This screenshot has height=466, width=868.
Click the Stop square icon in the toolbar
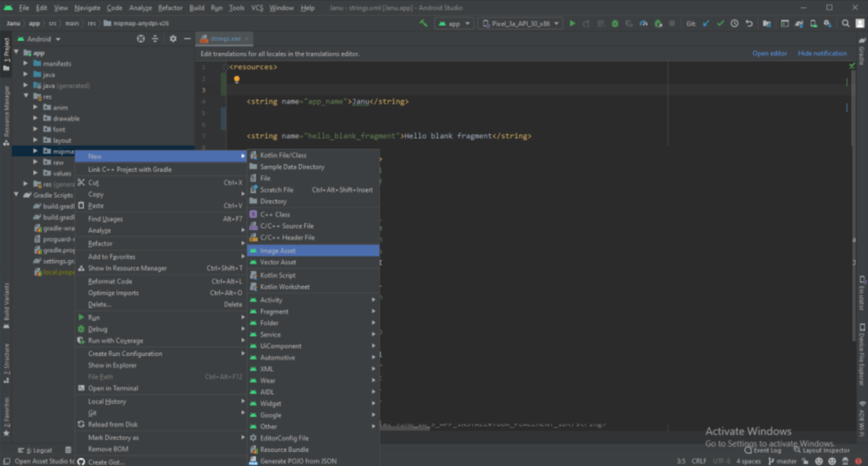672,24
